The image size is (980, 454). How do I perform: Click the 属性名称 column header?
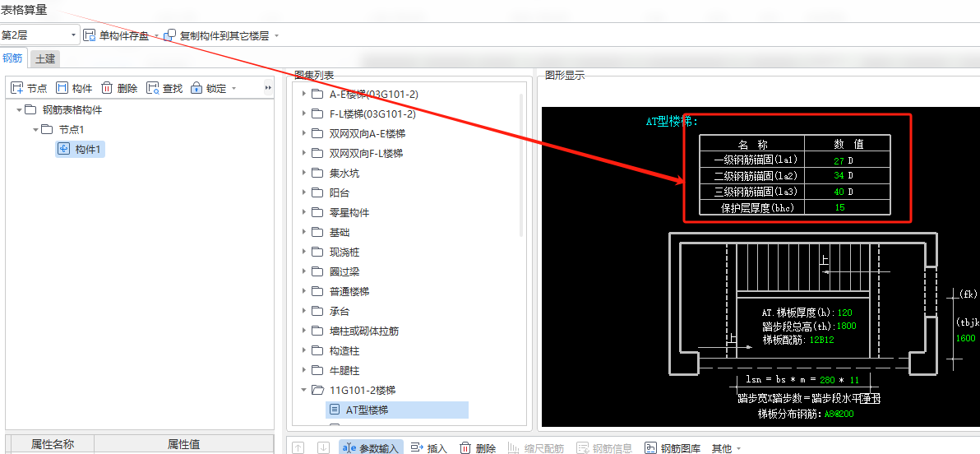53,445
